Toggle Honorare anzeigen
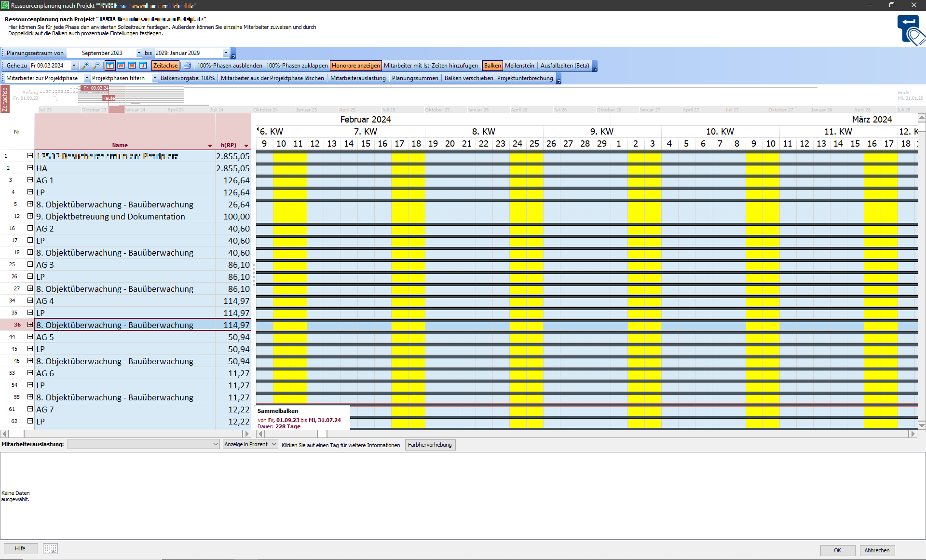Viewport: 926px width, 560px height. point(355,66)
